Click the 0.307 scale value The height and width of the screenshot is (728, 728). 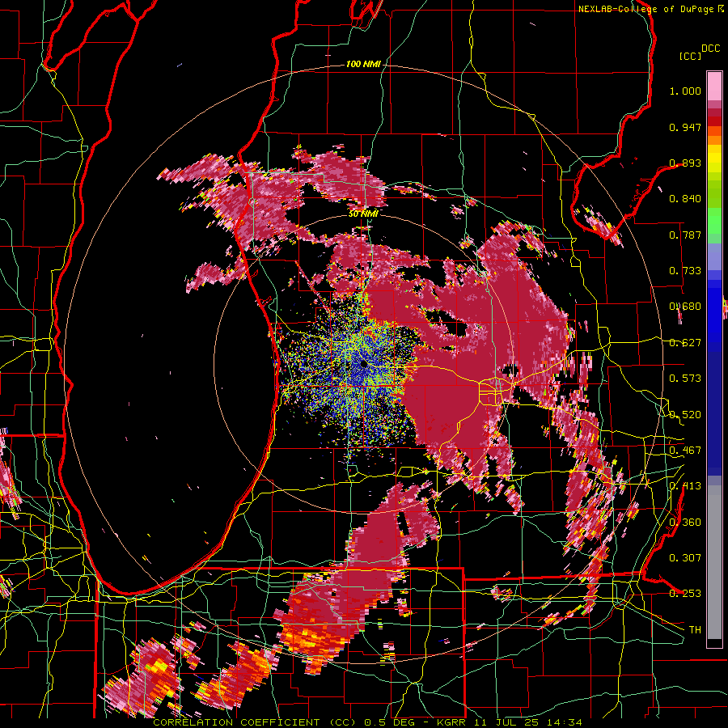pos(685,558)
